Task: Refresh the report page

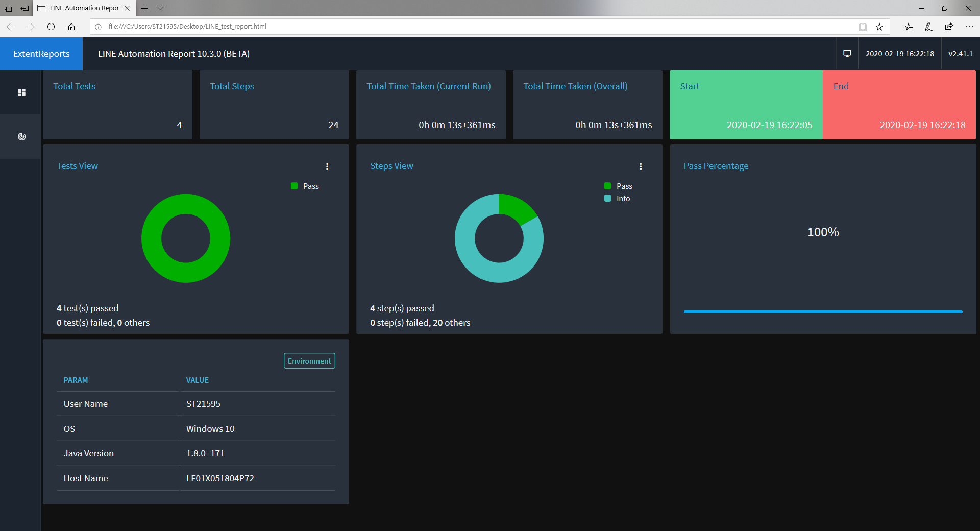Action: point(51,27)
